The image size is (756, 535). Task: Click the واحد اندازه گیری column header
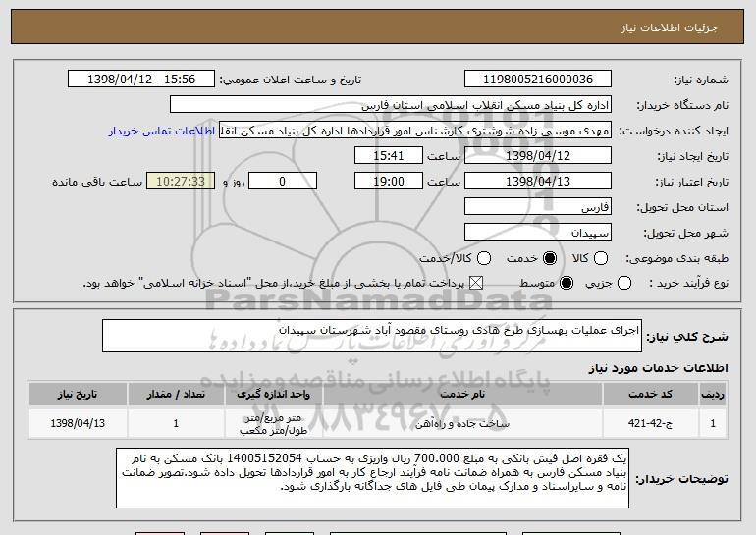click(273, 395)
